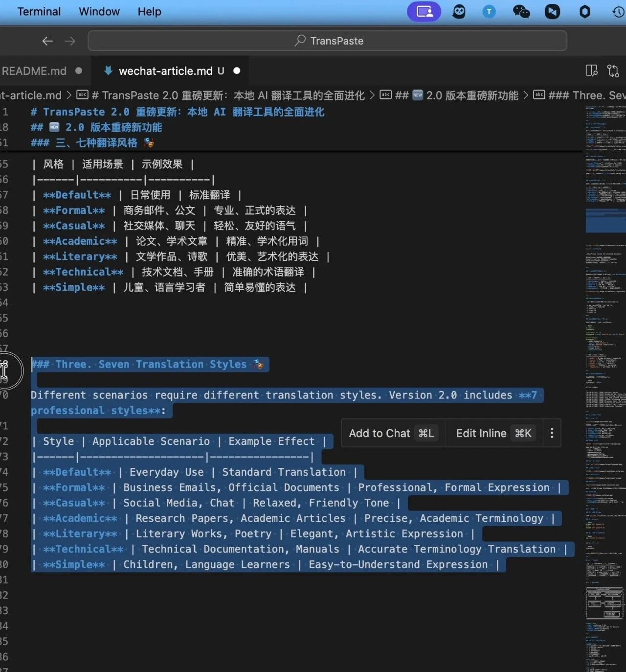This screenshot has width=626, height=672.
Task: Click the t-article.md breadcrumb
Action: 31,95
